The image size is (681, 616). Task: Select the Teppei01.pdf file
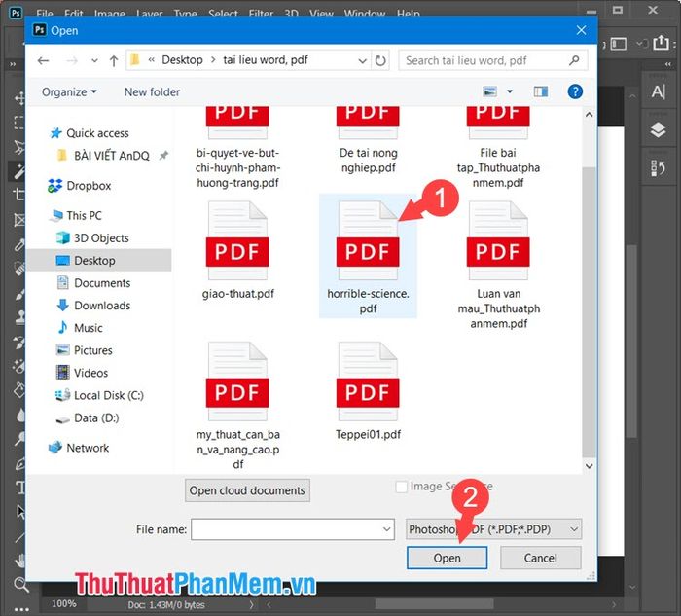tap(368, 391)
